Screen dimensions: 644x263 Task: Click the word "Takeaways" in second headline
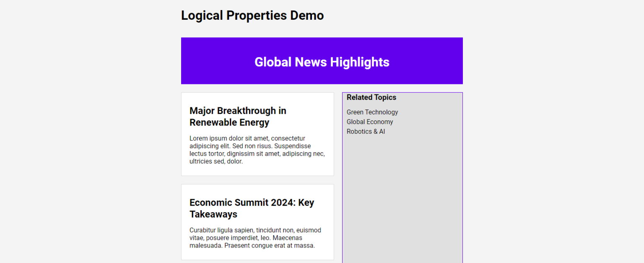pos(213,214)
